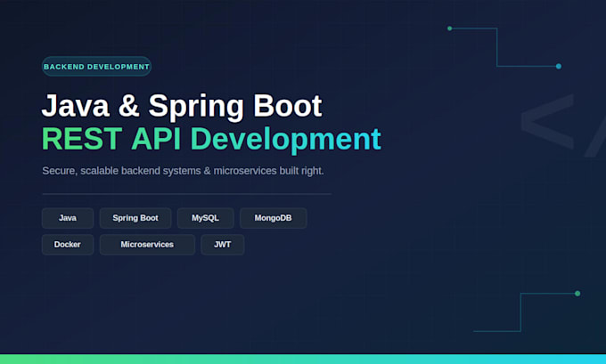The image size is (606, 364).
Task: Select the Microservices tag
Action: (x=147, y=245)
